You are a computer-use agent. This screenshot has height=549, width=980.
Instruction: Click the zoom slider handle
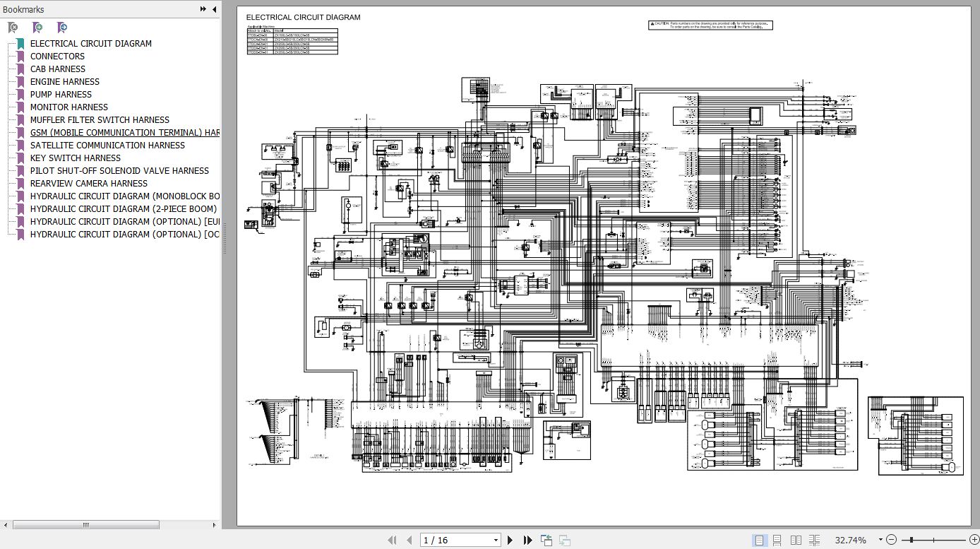click(x=912, y=541)
